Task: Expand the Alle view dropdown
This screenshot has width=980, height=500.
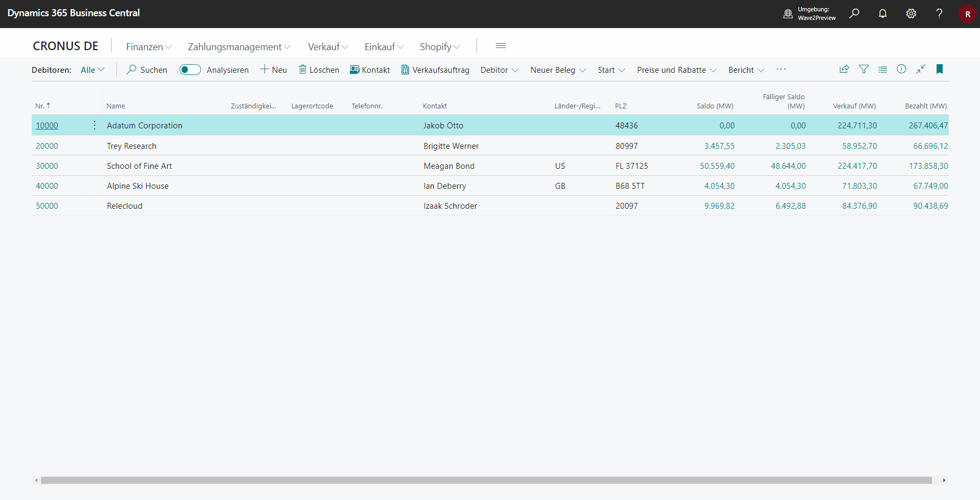Action: pyautogui.click(x=93, y=70)
